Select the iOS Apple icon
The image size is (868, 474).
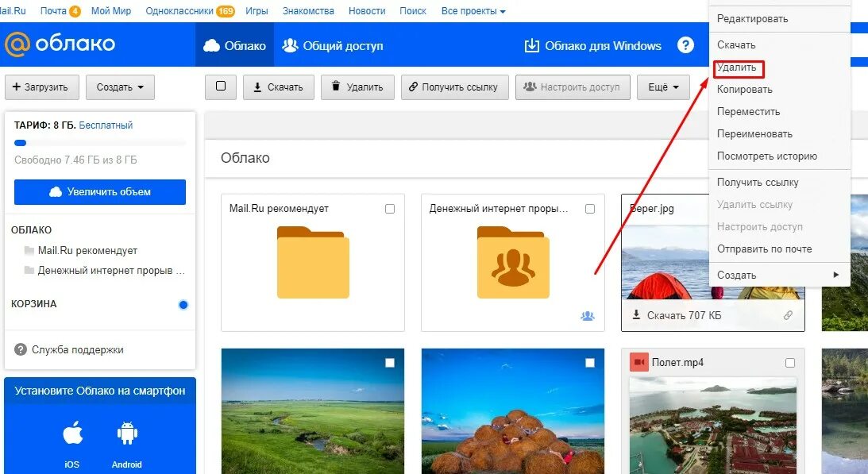click(x=71, y=433)
